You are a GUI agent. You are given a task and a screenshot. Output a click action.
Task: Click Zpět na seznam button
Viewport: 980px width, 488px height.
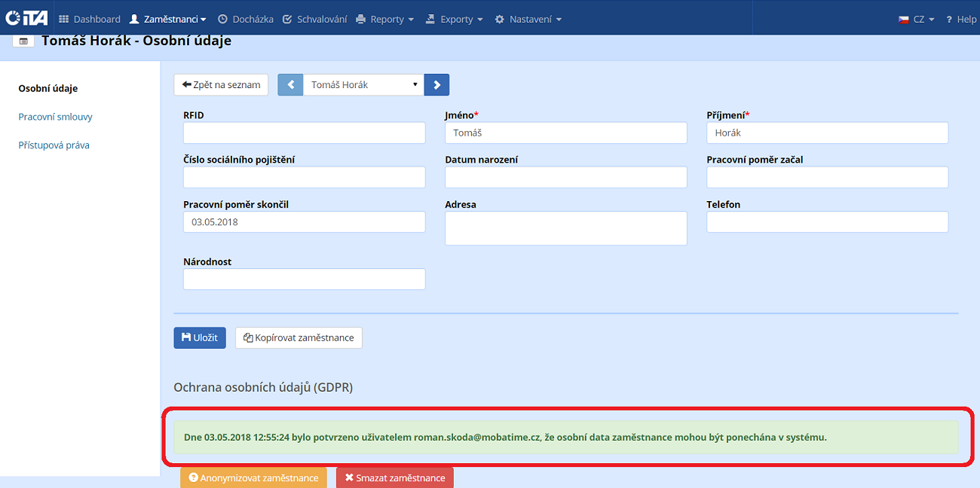221,85
